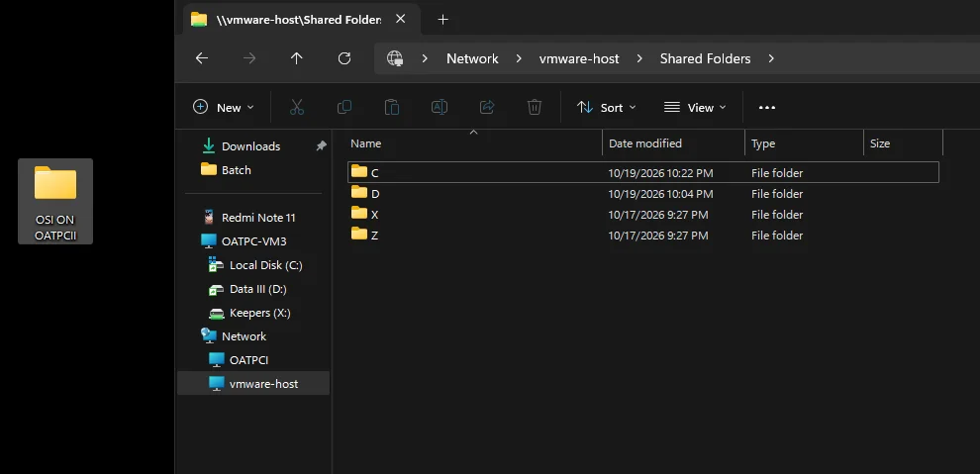The image size is (980, 474).
Task: Open Local Disk (C:) in sidebar
Action: (265, 265)
